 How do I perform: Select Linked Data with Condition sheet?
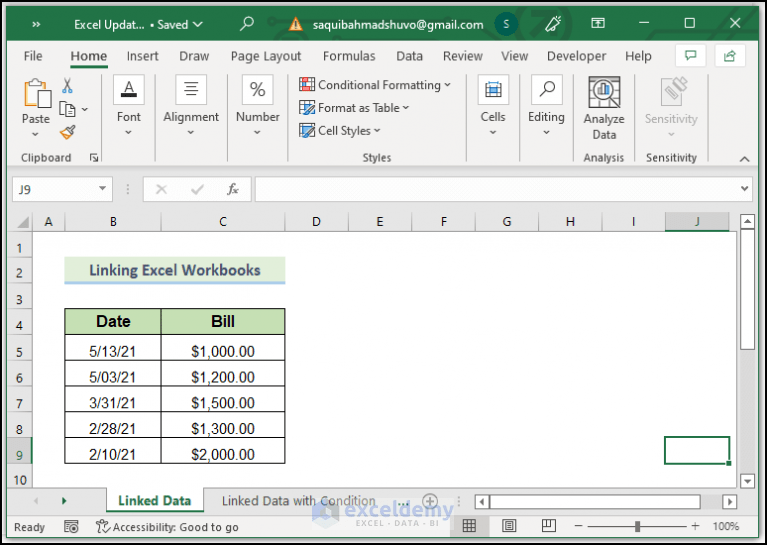pyautogui.click(x=298, y=500)
